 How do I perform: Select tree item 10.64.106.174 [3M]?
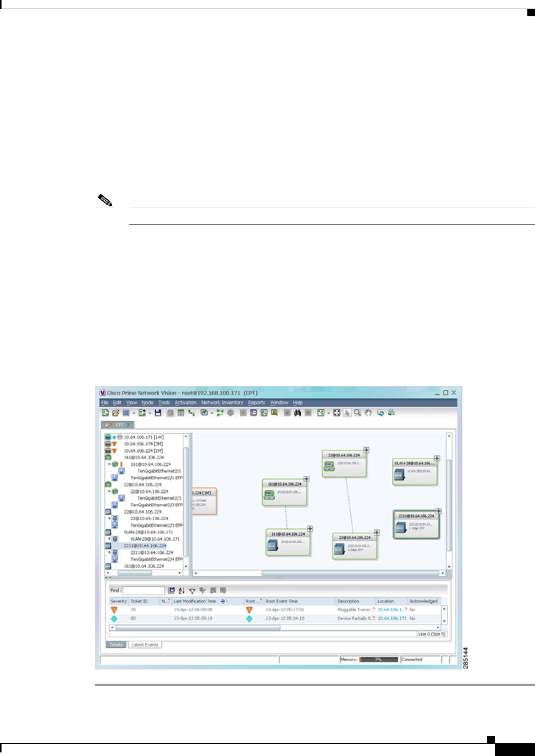[x=144, y=444]
